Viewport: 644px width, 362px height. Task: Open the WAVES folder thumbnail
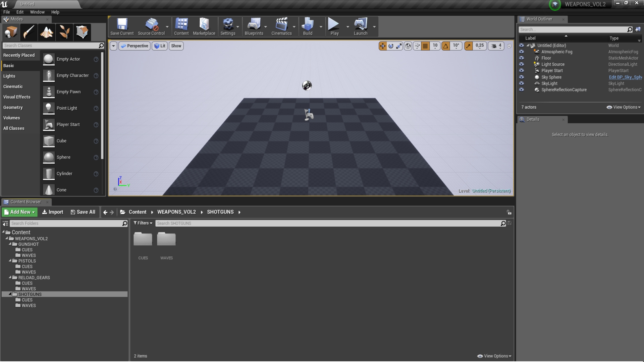[x=166, y=239]
